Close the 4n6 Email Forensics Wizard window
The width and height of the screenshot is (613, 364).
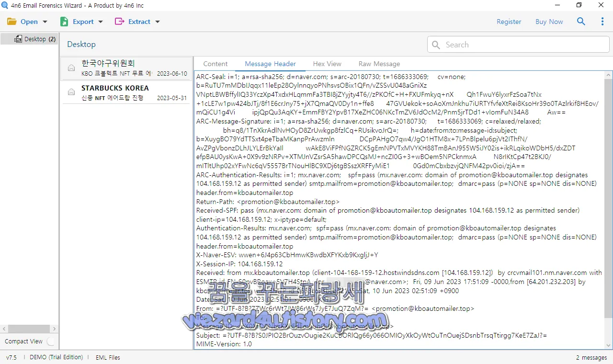601,5
